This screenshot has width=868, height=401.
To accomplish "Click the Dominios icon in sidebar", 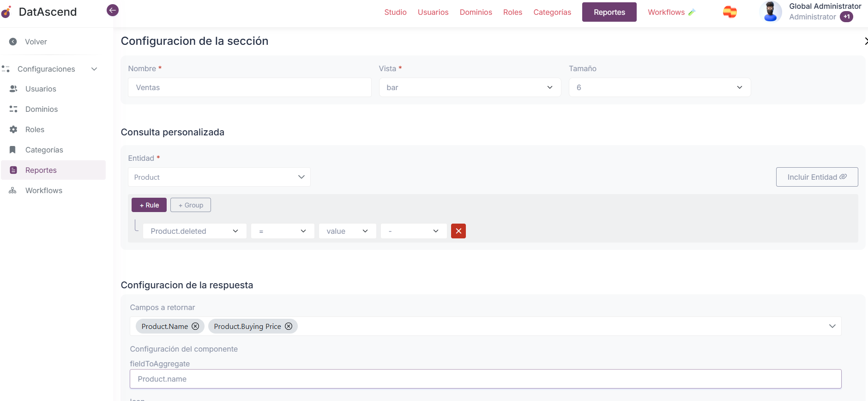I will pos(13,109).
